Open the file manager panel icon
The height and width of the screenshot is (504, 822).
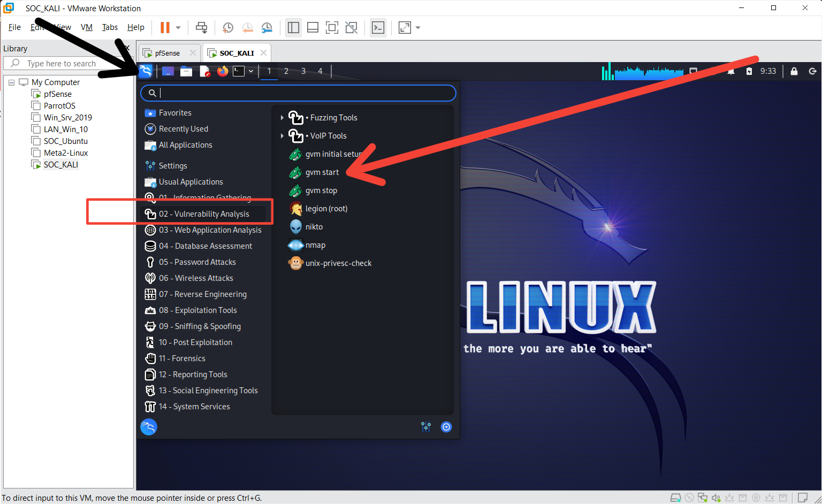pyautogui.click(x=186, y=71)
